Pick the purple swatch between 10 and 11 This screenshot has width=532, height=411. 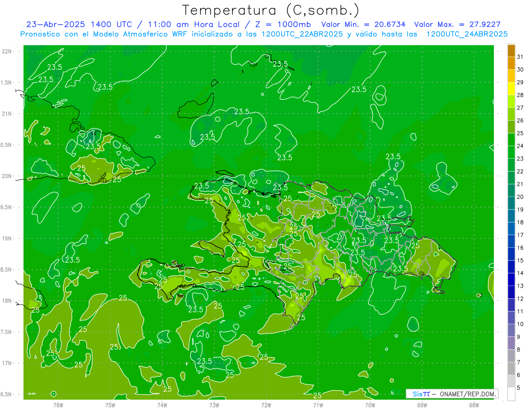511,318
